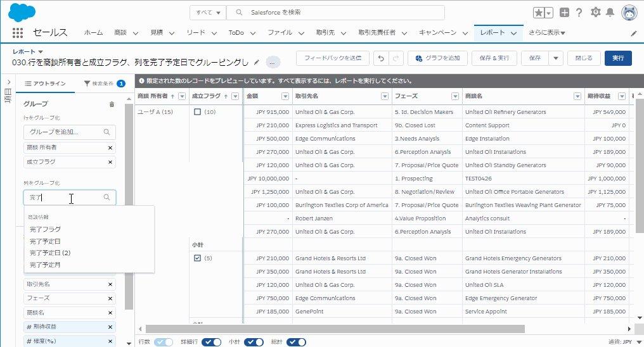Open the さらに表示 menu

pos(546,33)
